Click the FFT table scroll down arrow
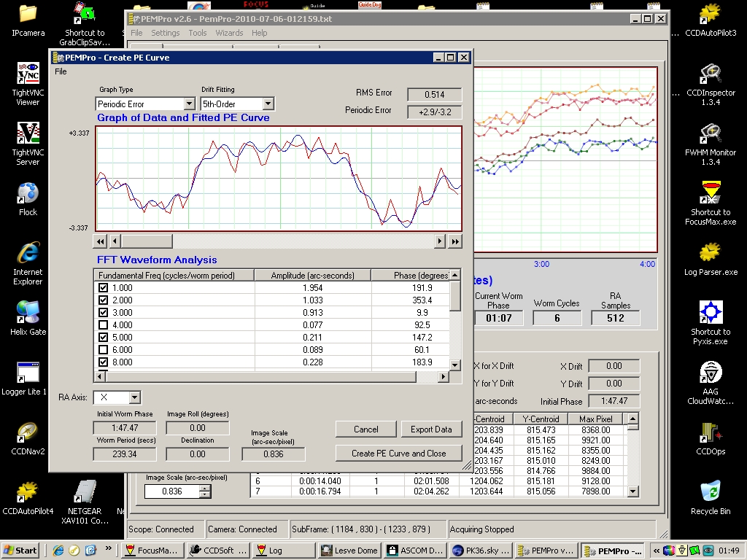This screenshot has width=747, height=560. (455, 365)
